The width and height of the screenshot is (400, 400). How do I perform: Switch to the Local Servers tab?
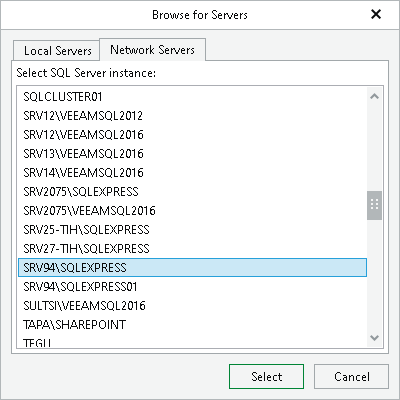click(x=56, y=51)
